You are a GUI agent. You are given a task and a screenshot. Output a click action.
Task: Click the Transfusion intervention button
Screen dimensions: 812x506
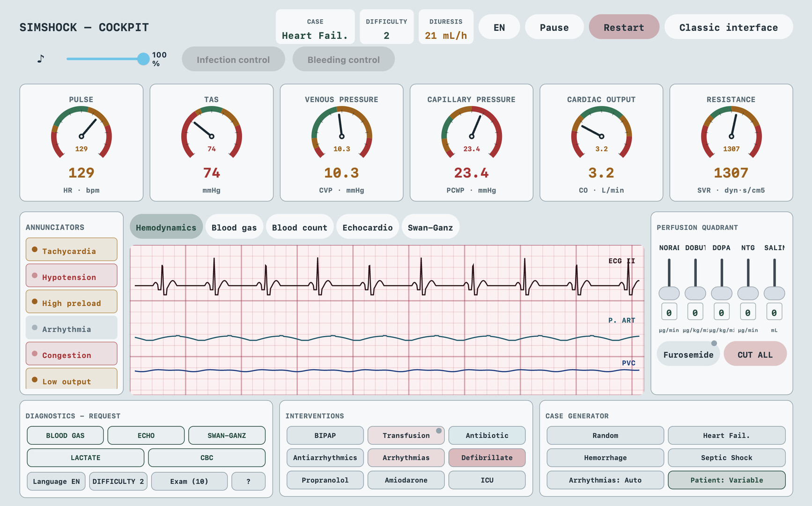pos(406,435)
